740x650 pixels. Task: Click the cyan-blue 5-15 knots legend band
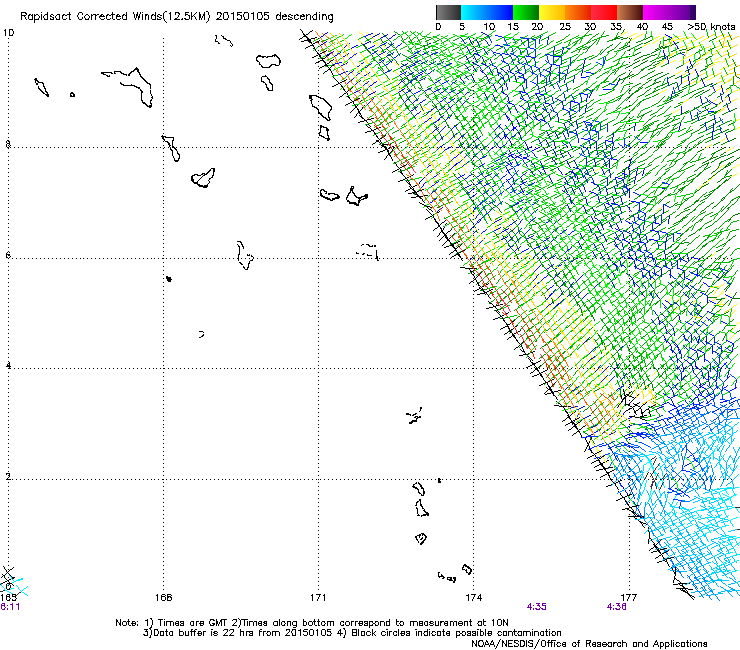487,12
